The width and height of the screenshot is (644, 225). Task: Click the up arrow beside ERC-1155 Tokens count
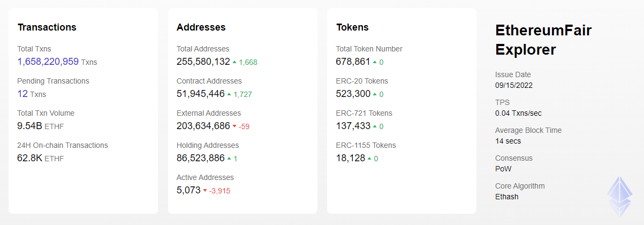click(369, 159)
